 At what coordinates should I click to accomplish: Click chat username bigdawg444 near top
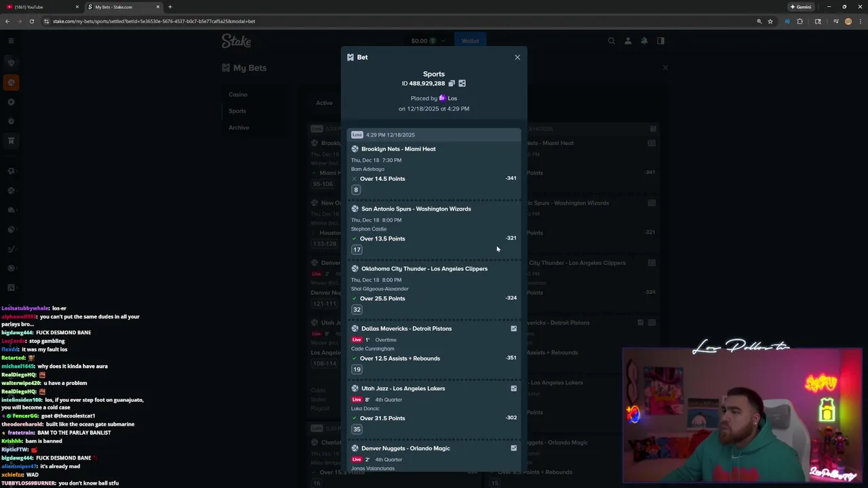(17, 333)
